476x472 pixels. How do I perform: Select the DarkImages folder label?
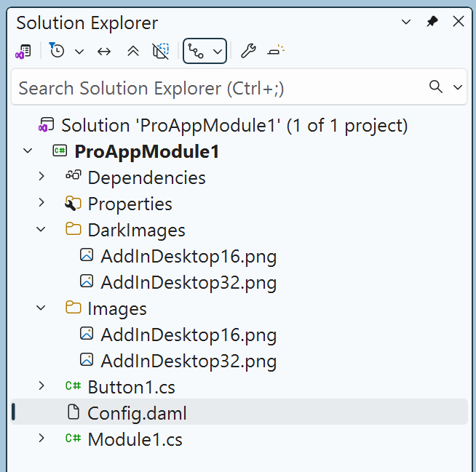tap(136, 231)
